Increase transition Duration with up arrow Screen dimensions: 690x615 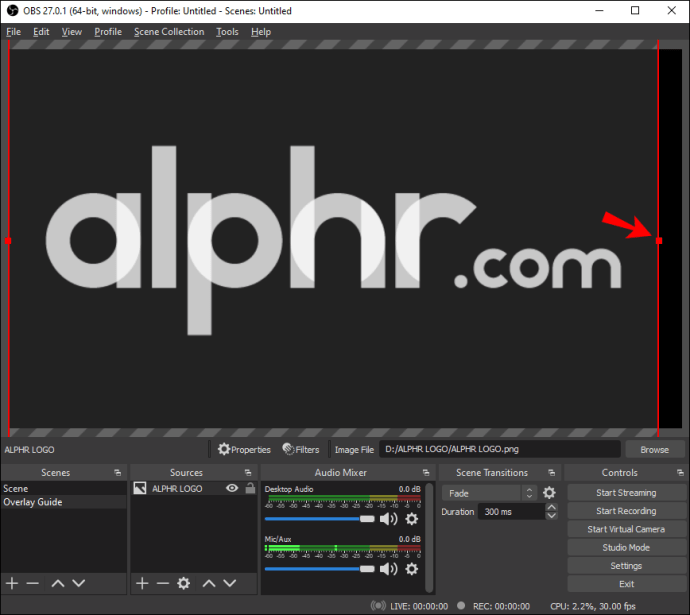[551, 507]
